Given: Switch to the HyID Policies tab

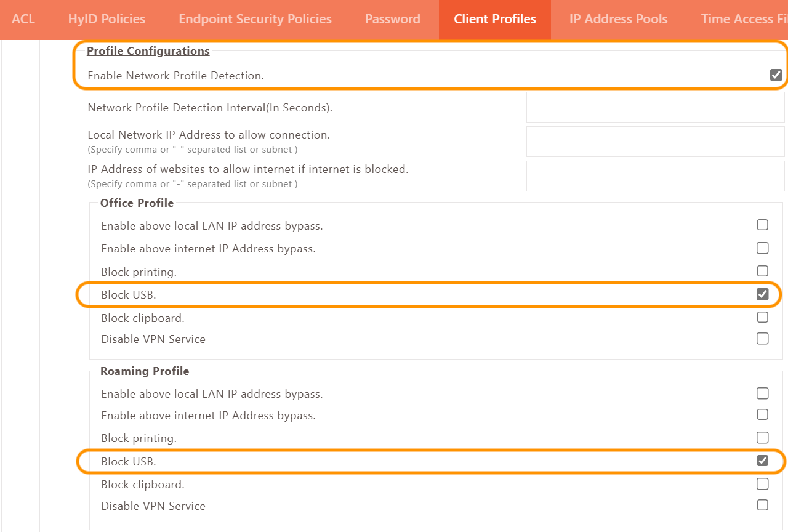Looking at the screenshot, I should [107, 19].
